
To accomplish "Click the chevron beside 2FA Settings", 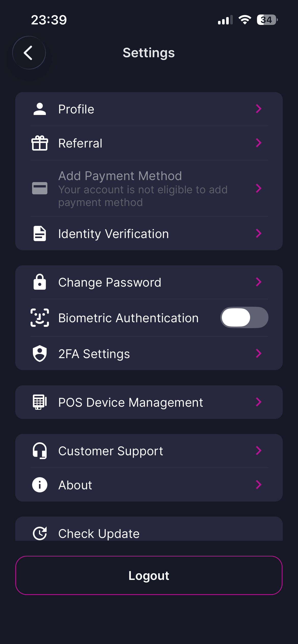I will point(259,353).
